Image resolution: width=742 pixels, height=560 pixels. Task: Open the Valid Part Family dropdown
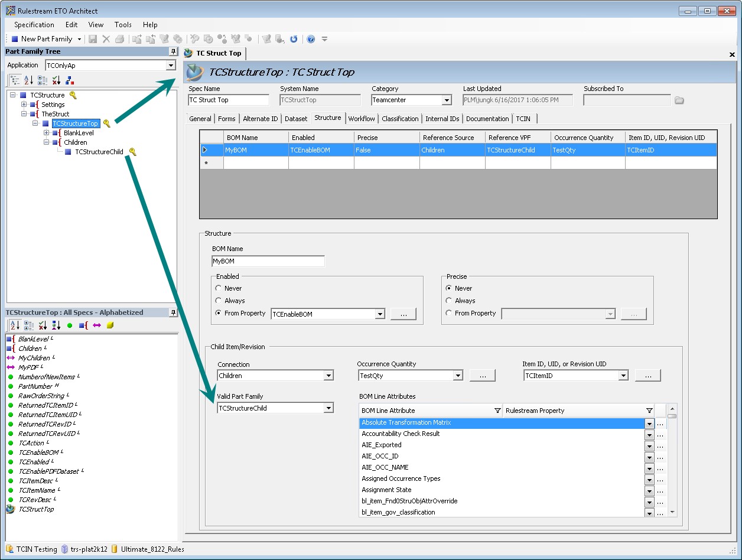tap(329, 408)
